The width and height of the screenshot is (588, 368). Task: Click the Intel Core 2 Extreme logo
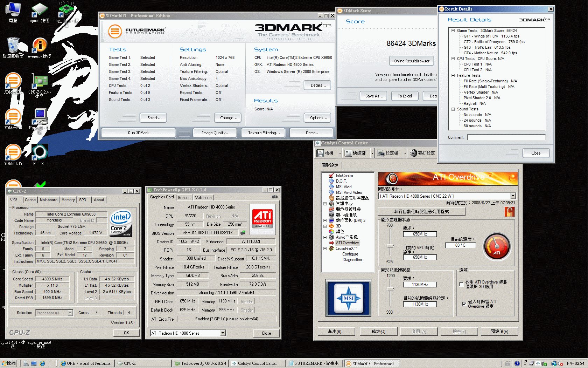[x=121, y=223]
